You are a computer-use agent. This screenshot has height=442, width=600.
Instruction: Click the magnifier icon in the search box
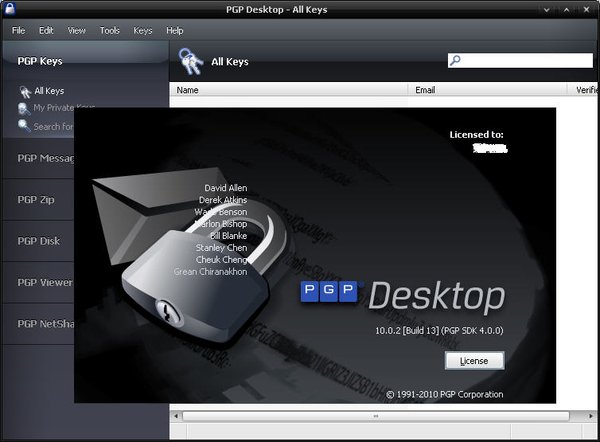[455, 60]
